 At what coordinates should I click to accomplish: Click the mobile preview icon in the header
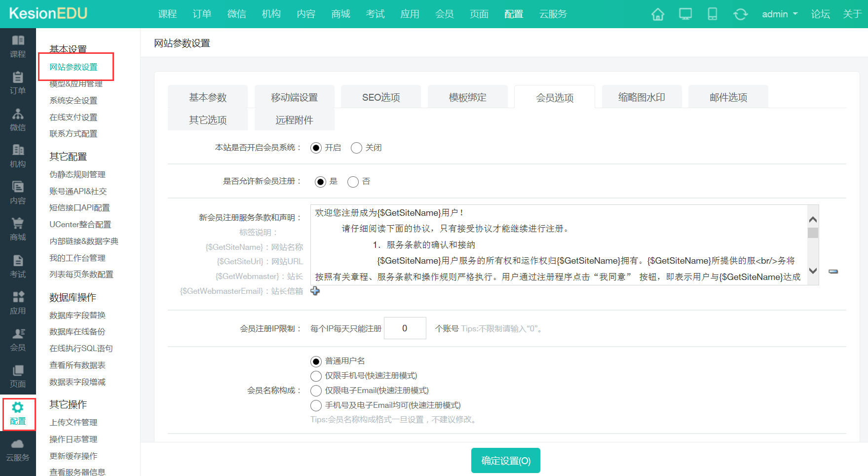point(712,14)
